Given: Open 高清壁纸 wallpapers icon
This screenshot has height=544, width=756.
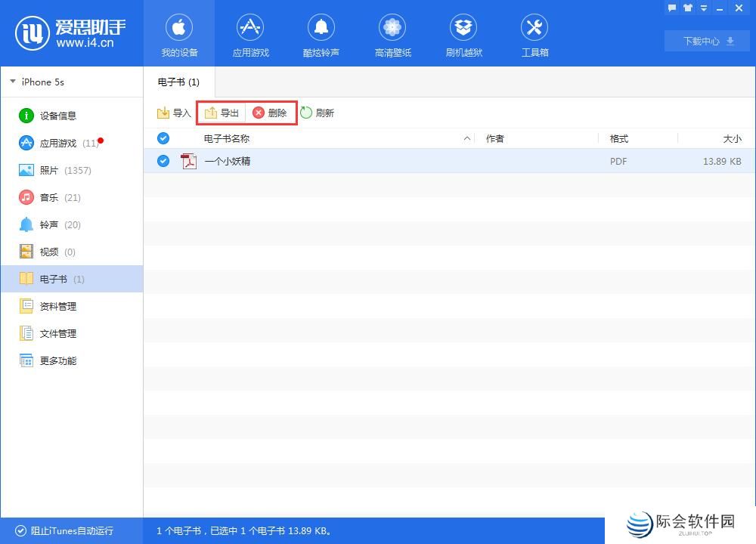Looking at the screenshot, I should pos(392,35).
